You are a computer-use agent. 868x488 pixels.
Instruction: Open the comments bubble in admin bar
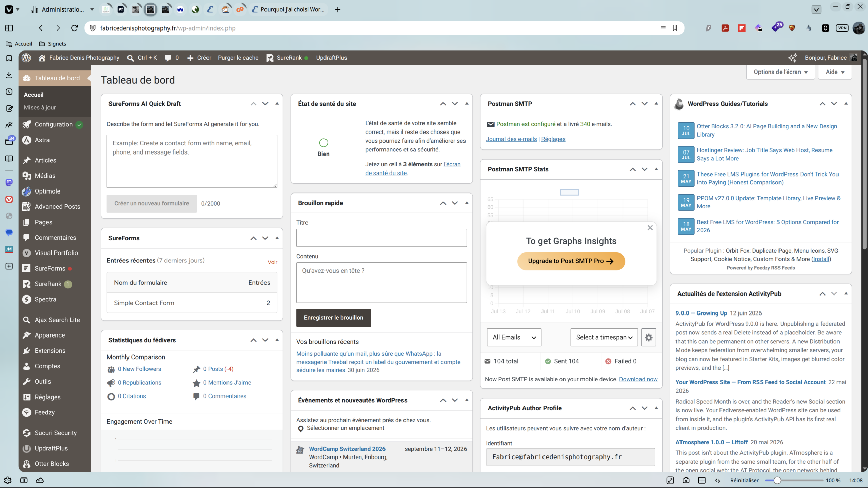point(172,58)
